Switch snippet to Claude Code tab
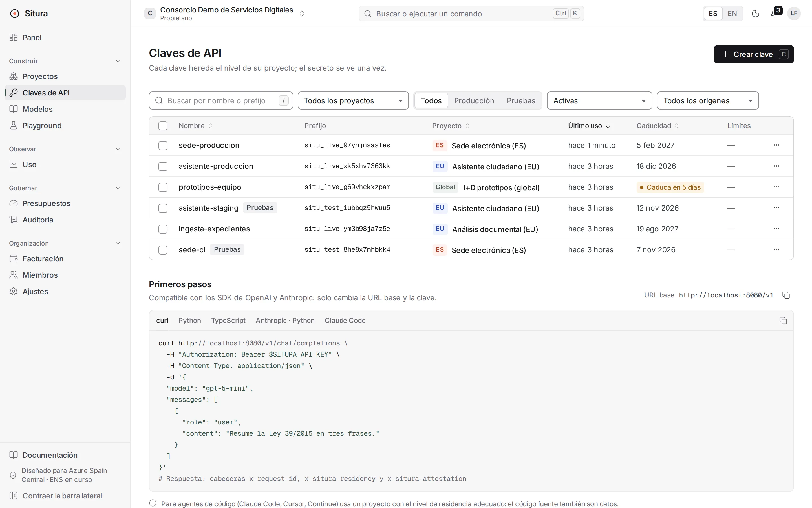This screenshot has width=812, height=508. point(345,321)
